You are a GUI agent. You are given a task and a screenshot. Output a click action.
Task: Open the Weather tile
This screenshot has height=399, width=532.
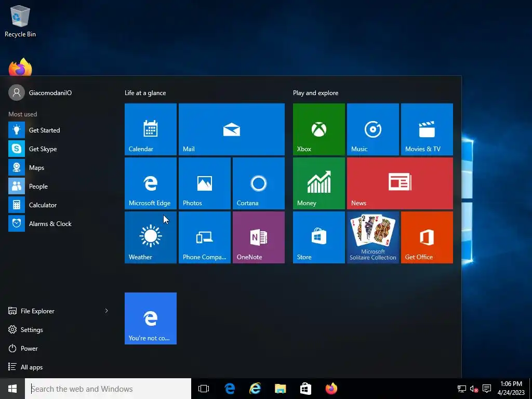pos(151,237)
